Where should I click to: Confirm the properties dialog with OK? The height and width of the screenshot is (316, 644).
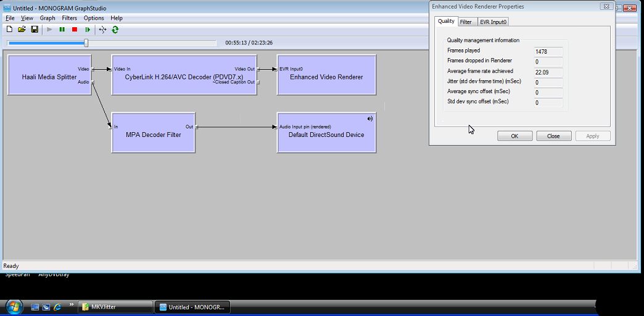click(514, 136)
